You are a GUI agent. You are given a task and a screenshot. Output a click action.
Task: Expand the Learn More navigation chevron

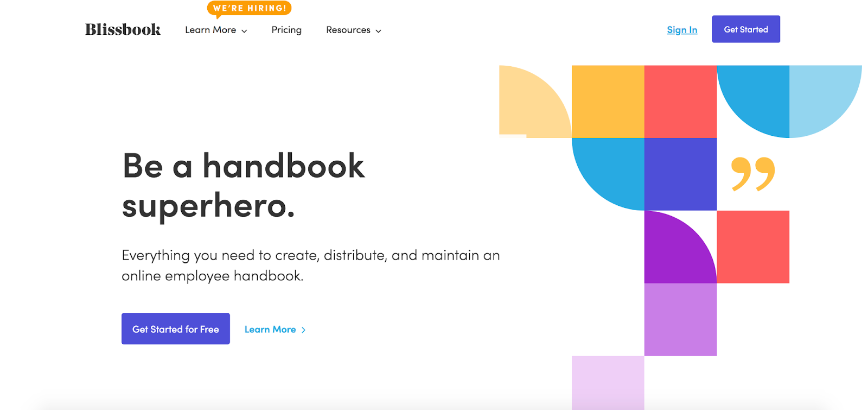[245, 31]
